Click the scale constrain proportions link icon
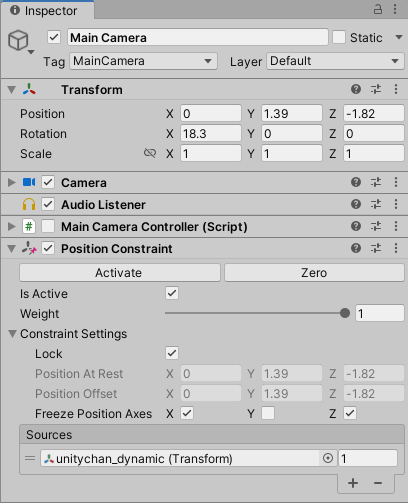This screenshot has height=503, width=408. click(150, 153)
